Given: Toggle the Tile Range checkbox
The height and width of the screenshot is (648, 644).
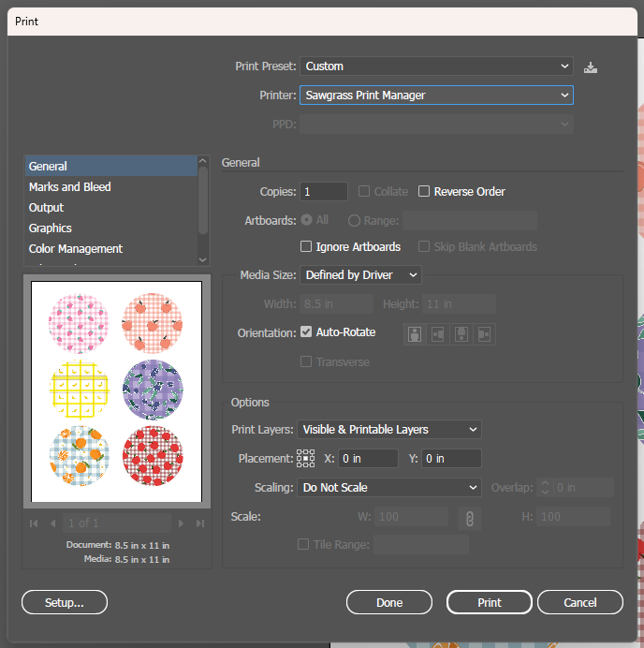Looking at the screenshot, I should click(303, 544).
